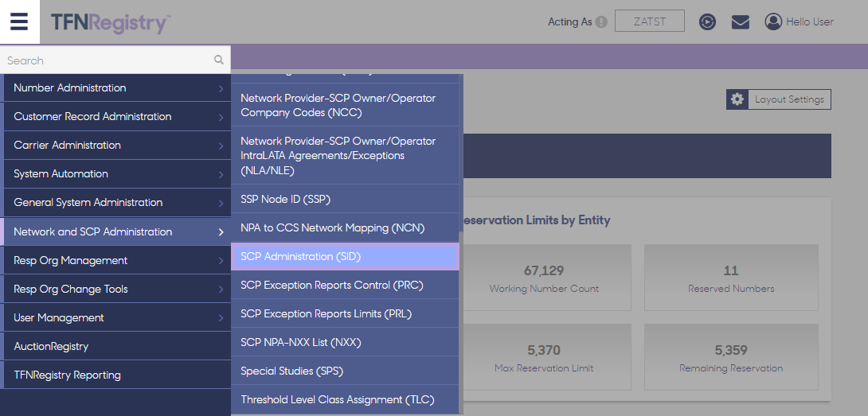Image resolution: width=868 pixels, height=416 pixels.
Task: Expand Resp Org Change Tools chevron
Action: (221, 290)
